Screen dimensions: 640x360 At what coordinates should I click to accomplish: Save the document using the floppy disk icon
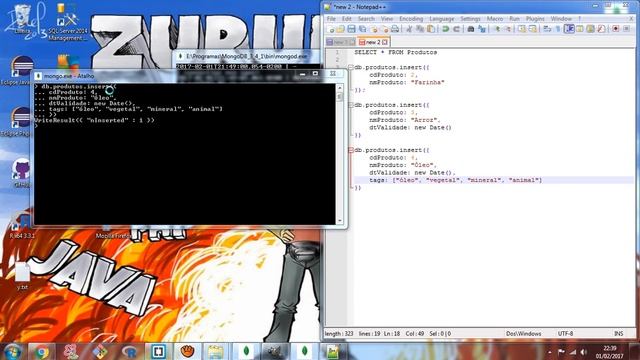351,29
